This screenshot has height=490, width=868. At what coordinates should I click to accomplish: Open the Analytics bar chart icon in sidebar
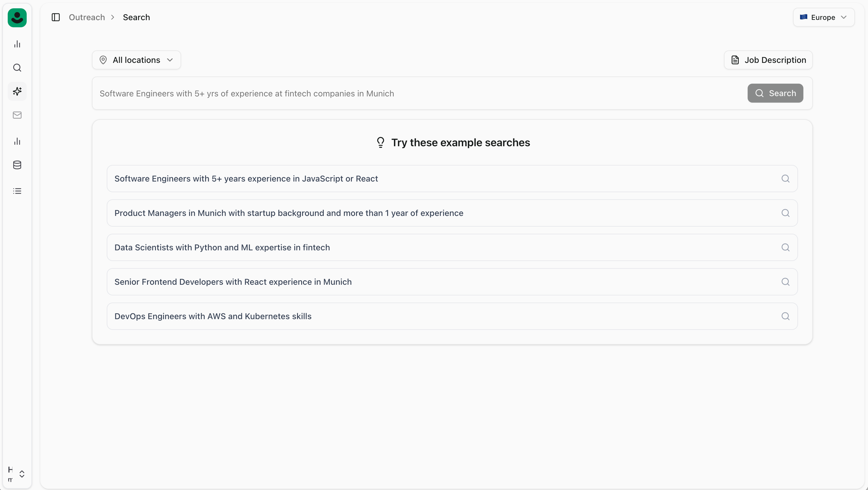tap(17, 44)
